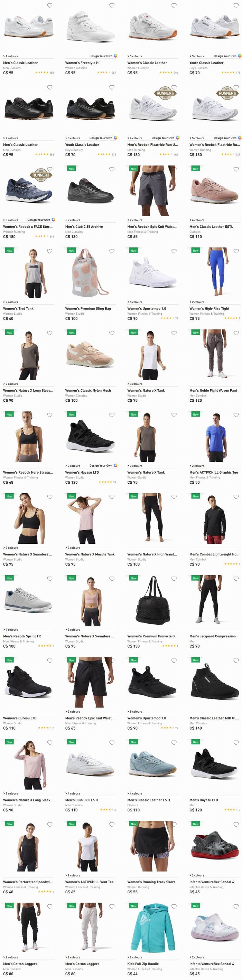
Task: Open Women's Premium Pinnacle bag title
Action: (x=152, y=636)
